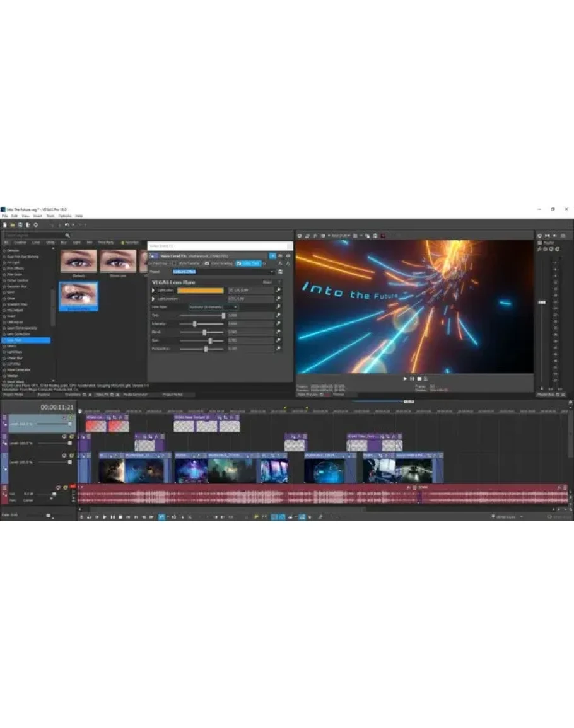Click the Perspective slider handle
The height and width of the screenshot is (728, 574).
pyautogui.click(x=206, y=349)
